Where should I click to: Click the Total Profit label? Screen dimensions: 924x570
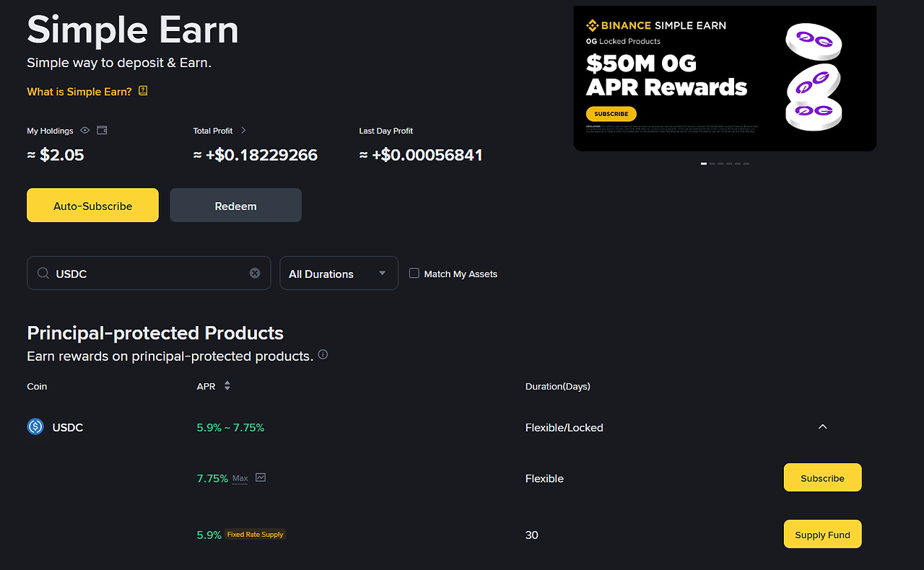(213, 131)
